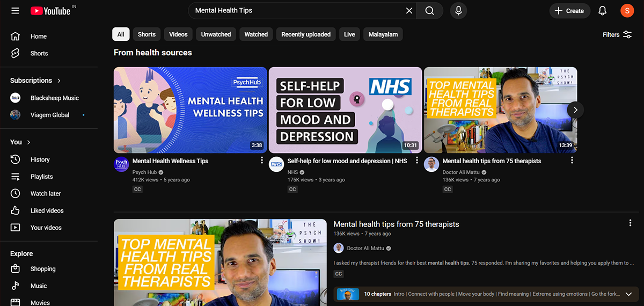Open Mental Health Wellness Tips title
This screenshot has width=644, height=306.
click(170, 161)
